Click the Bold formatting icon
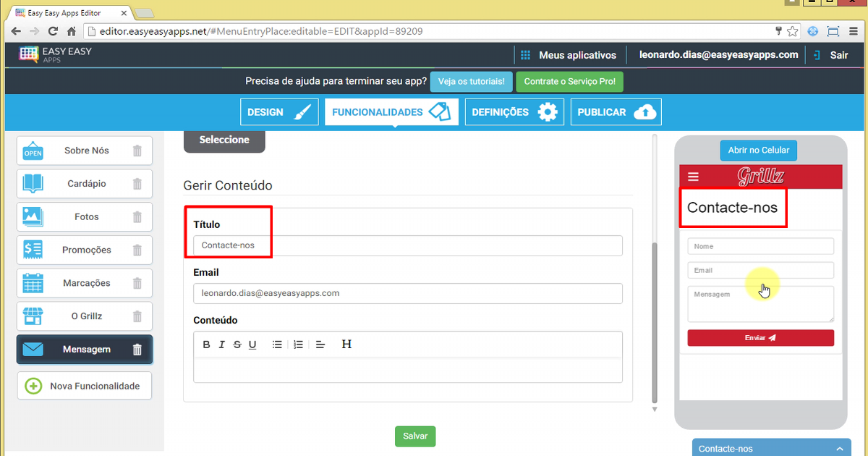The width and height of the screenshot is (868, 456). point(206,345)
